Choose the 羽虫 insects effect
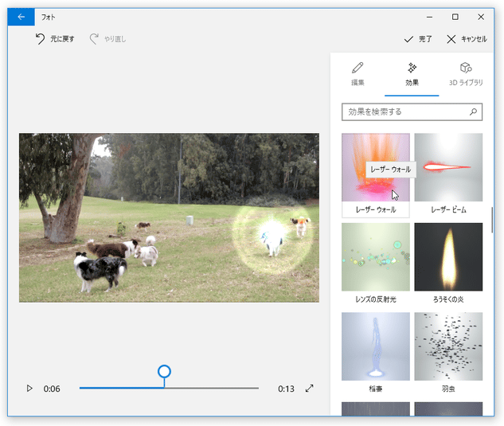 (448, 346)
